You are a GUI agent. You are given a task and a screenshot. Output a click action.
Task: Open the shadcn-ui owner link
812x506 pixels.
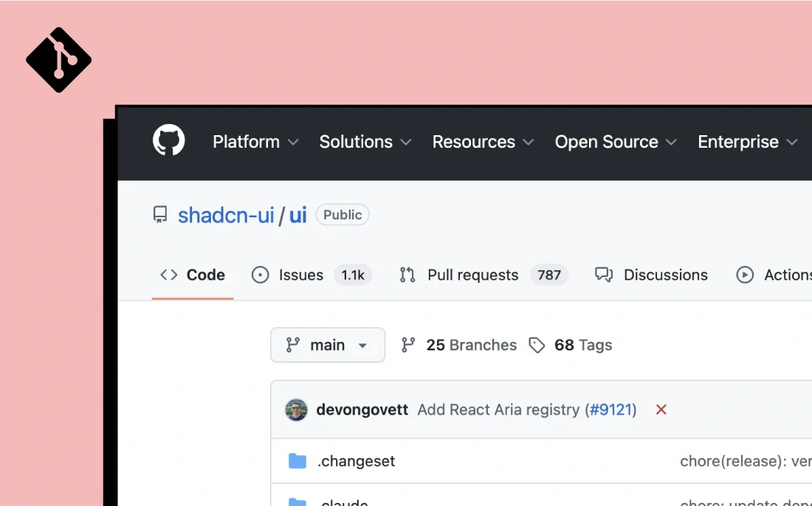[x=226, y=215]
